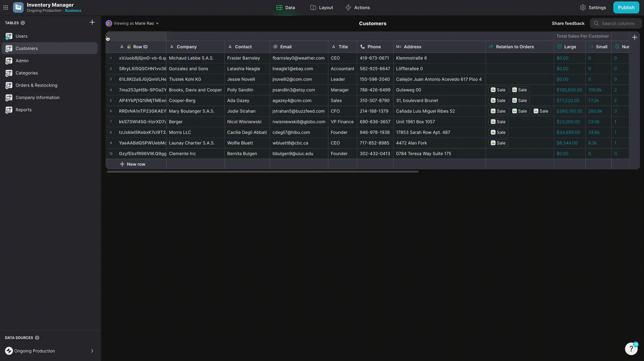Click the Data Sources info icon

37,338
